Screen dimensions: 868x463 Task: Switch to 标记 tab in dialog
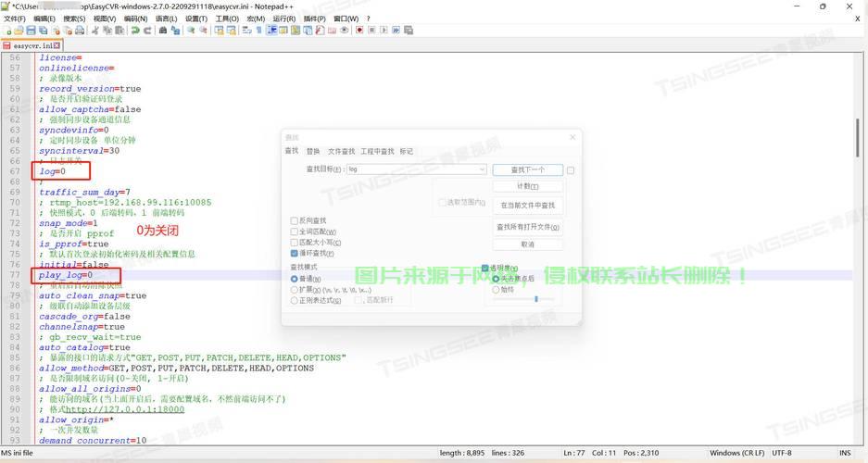point(407,151)
